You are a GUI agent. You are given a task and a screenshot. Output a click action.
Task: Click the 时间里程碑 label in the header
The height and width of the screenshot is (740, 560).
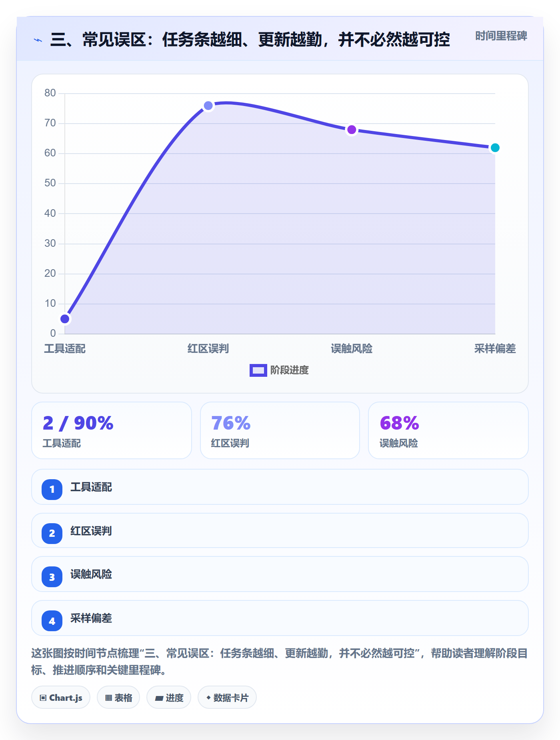[501, 36]
